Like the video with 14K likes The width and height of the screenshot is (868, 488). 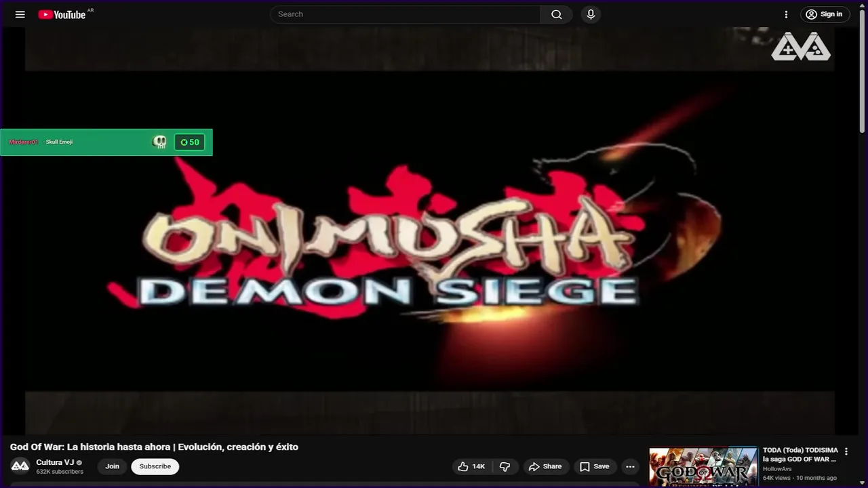pyautogui.click(x=472, y=466)
